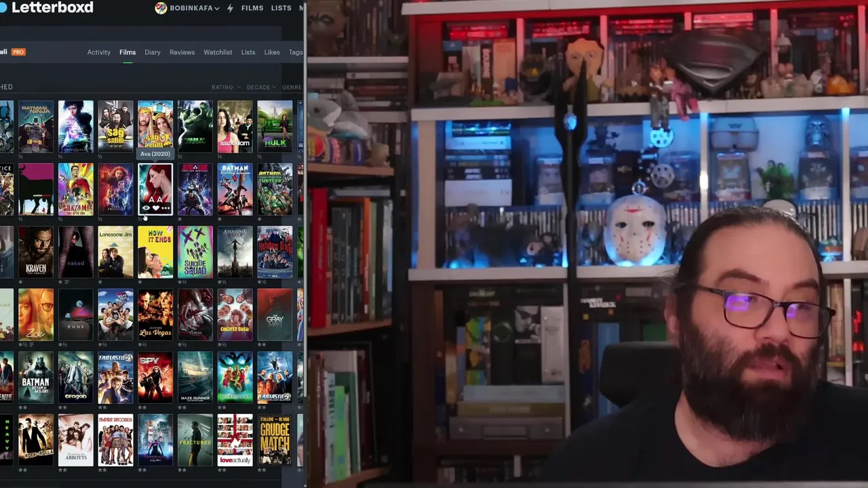The width and height of the screenshot is (868, 488).
Task: Open the Zoe poster
Action: (36, 314)
